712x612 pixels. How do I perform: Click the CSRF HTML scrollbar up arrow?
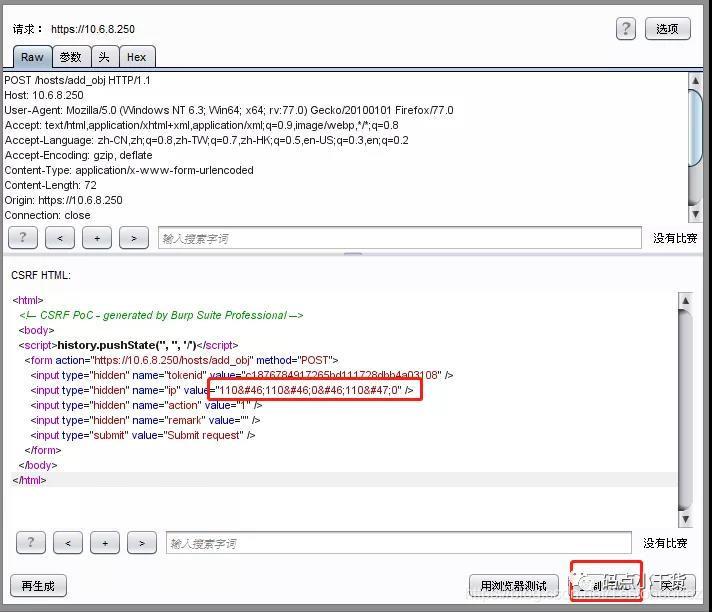[x=686, y=301]
